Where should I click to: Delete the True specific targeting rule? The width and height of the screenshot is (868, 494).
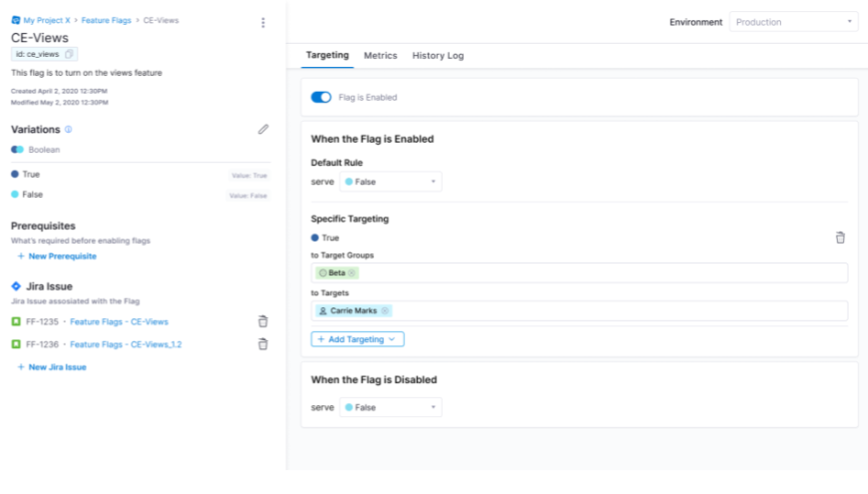tap(840, 238)
